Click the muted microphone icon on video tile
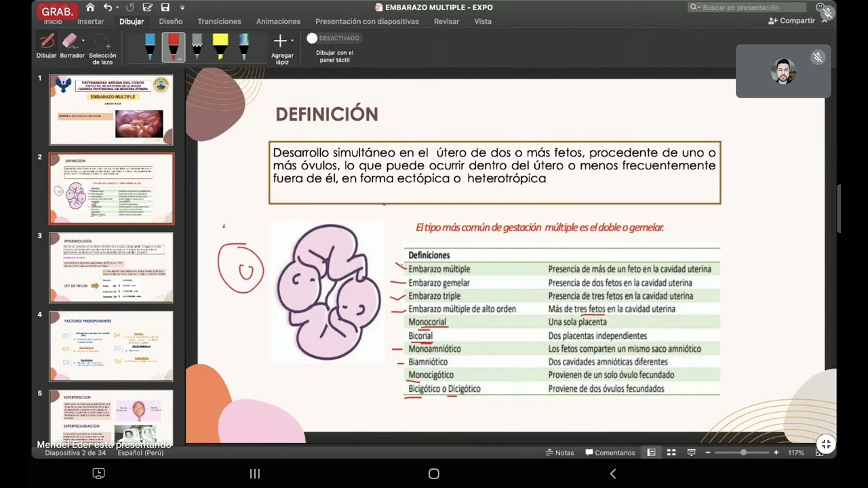The width and height of the screenshot is (868, 488). pos(818,58)
